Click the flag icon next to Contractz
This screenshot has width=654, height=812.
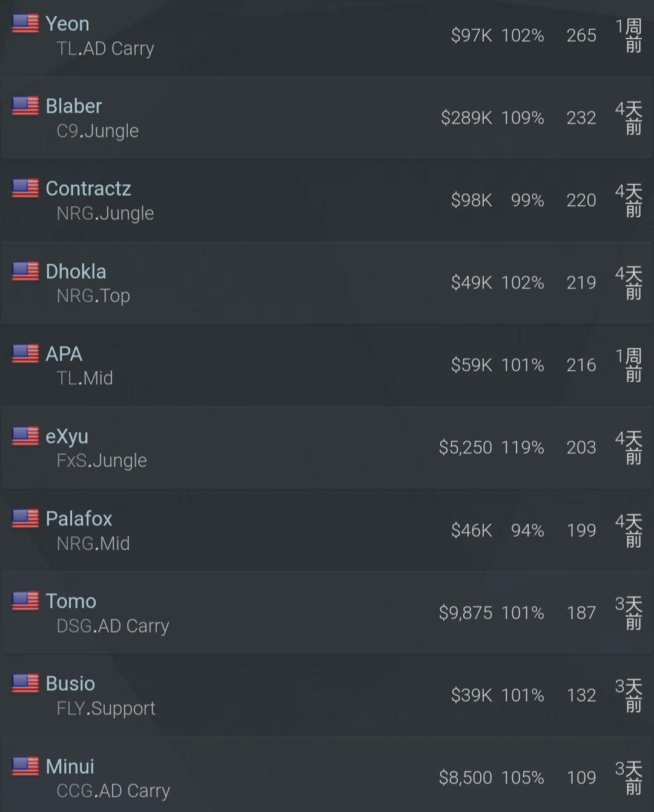pos(25,188)
